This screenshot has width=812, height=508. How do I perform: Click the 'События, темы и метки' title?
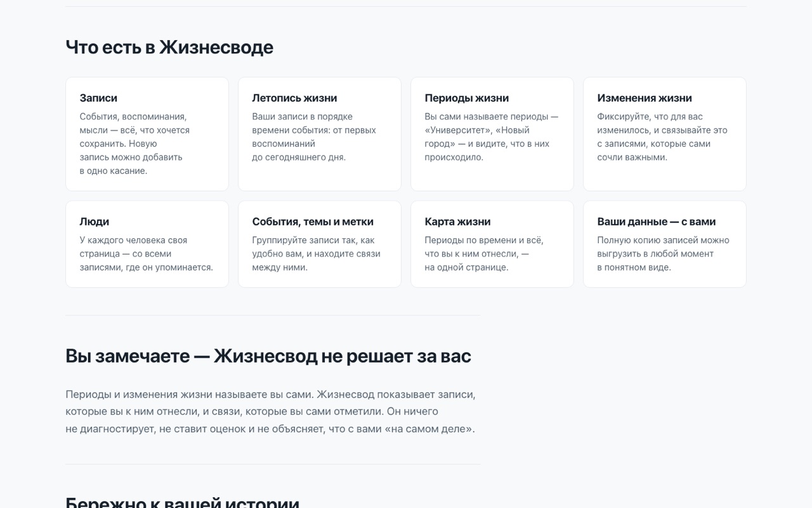pos(313,222)
